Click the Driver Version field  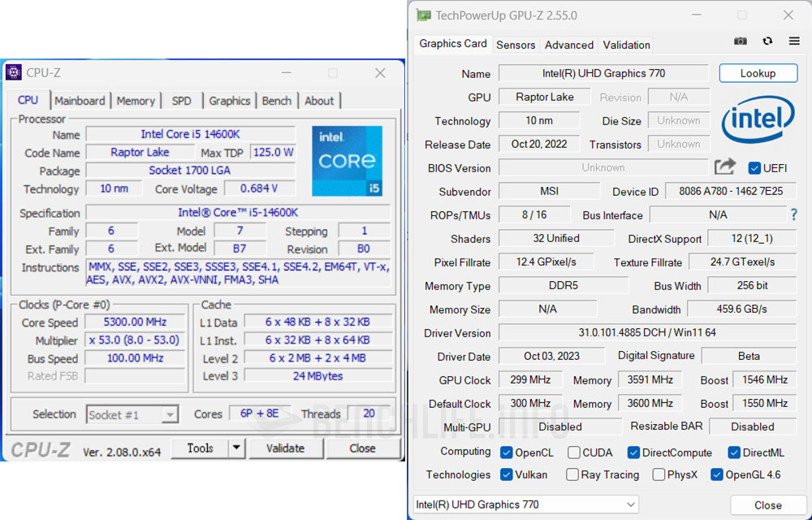(647, 332)
